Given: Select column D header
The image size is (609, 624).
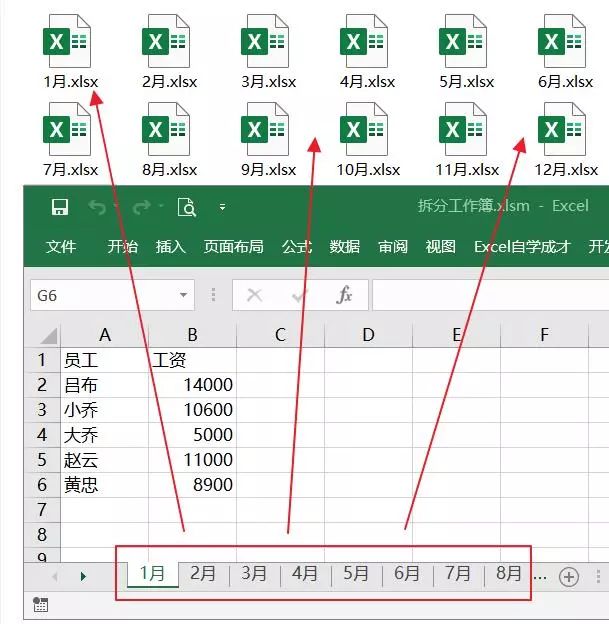Looking at the screenshot, I should (369, 335).
